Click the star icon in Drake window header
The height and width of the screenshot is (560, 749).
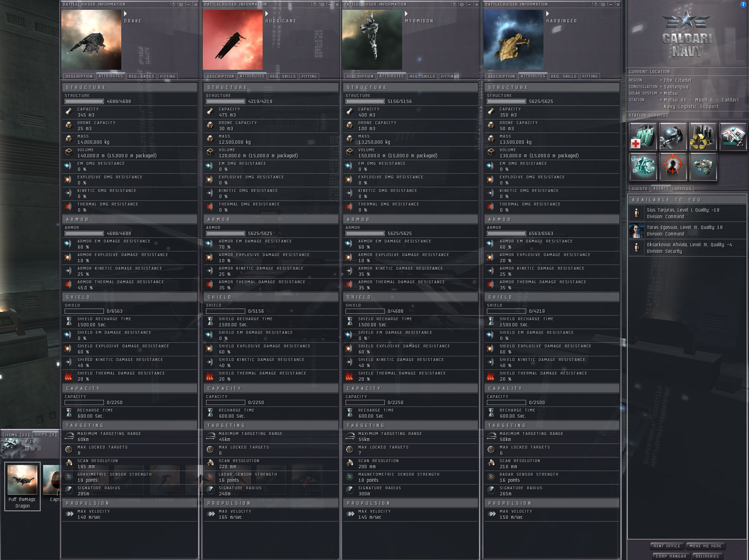(x=174, y=4)
